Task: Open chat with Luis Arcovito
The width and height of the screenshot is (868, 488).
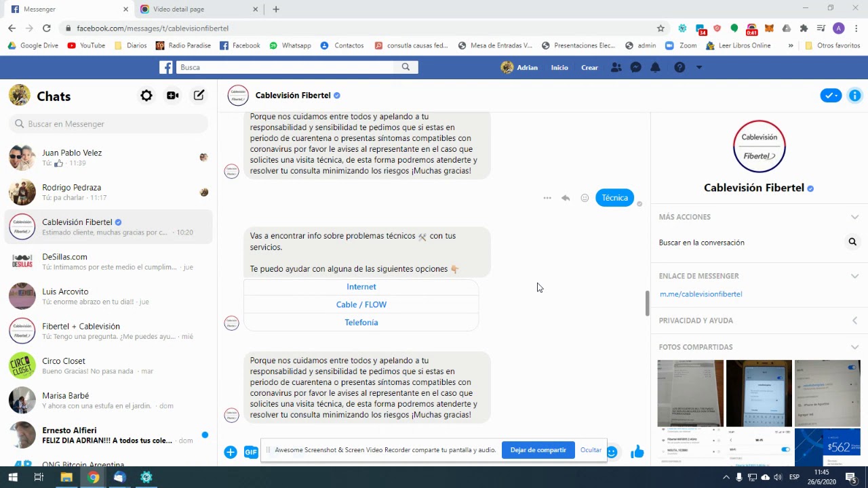Action: tap(108, 296)
